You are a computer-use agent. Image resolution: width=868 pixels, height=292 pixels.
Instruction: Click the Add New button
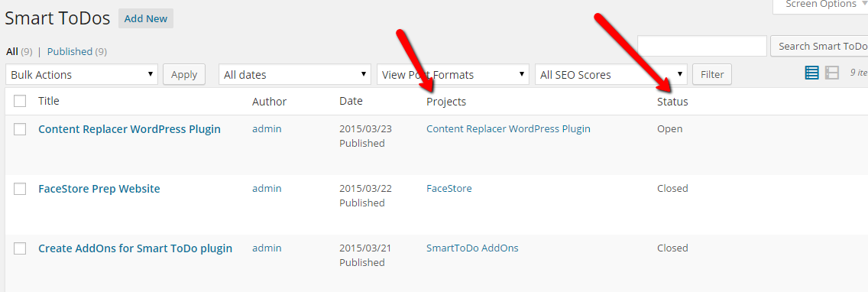click(146, 18)
